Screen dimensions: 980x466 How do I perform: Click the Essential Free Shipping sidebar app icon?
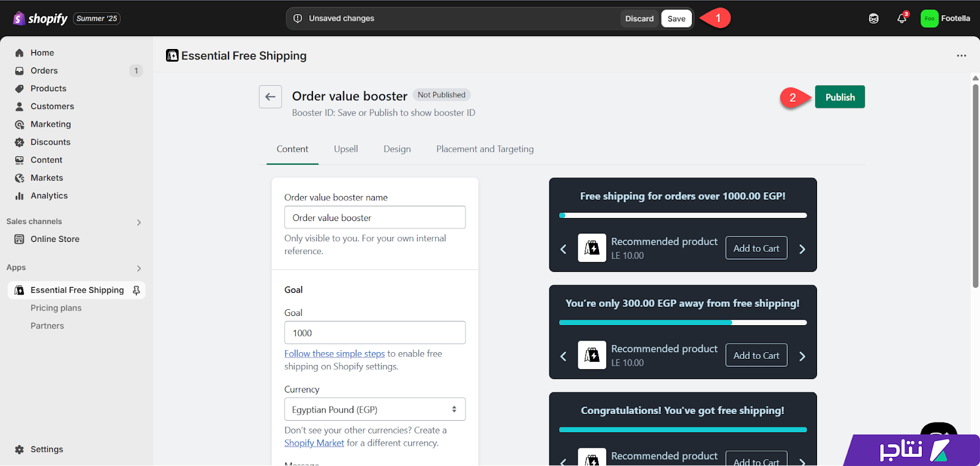pos(20,290)
